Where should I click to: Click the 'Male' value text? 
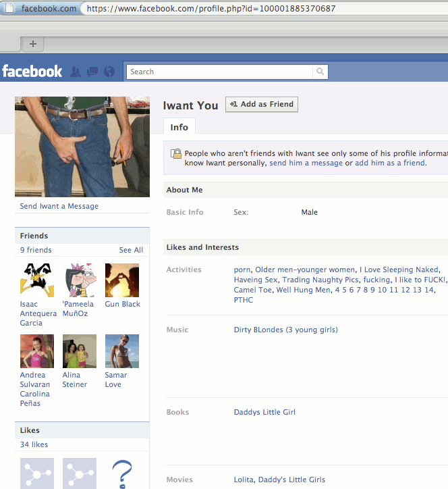[x=310, y=212]
